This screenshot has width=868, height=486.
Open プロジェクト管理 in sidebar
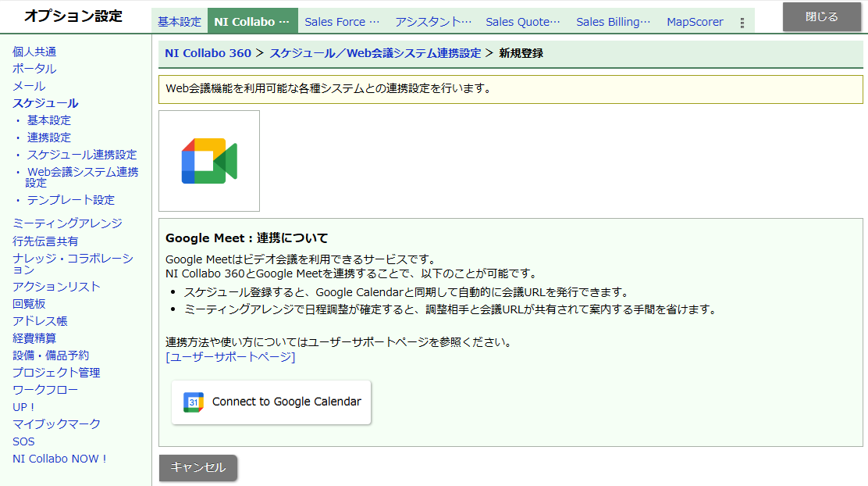pos(56,373)
